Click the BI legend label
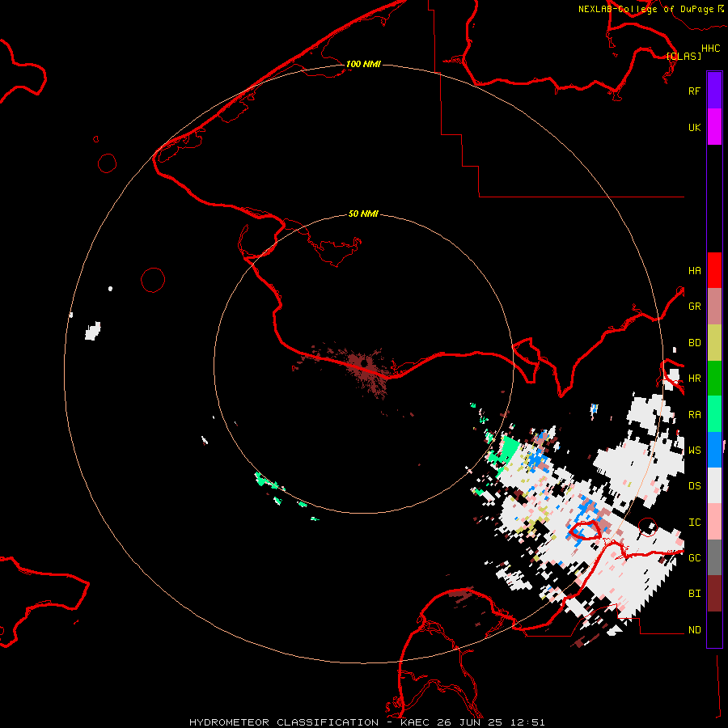 [x=694, y=594]
